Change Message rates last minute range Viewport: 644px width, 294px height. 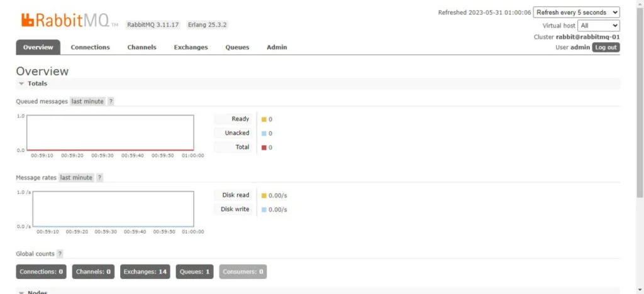coord(76,178)
